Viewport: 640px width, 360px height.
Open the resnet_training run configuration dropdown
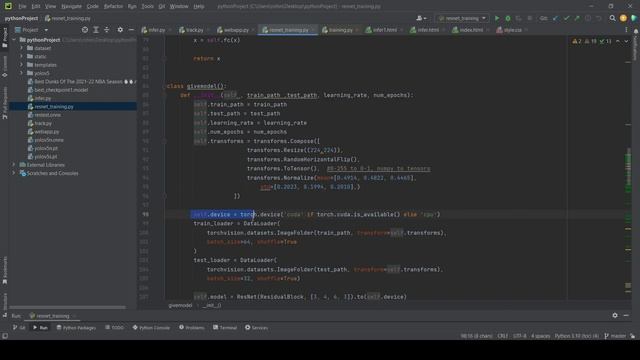tap(462, 18)
